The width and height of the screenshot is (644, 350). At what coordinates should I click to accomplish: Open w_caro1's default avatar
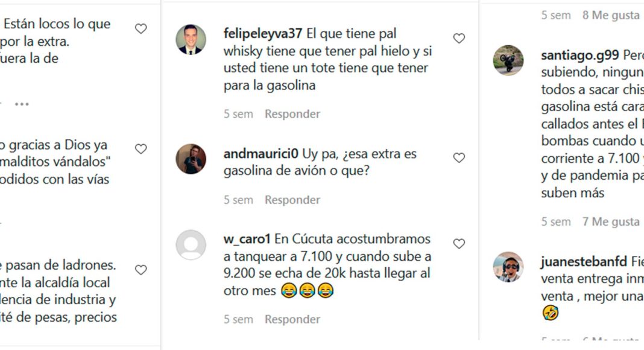[191, 245]
